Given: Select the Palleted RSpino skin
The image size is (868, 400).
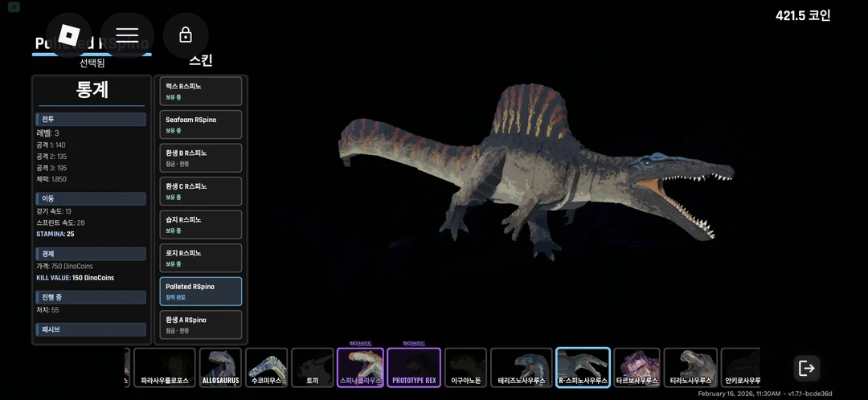Looking at the screenshot, I should tap(201, 291).
